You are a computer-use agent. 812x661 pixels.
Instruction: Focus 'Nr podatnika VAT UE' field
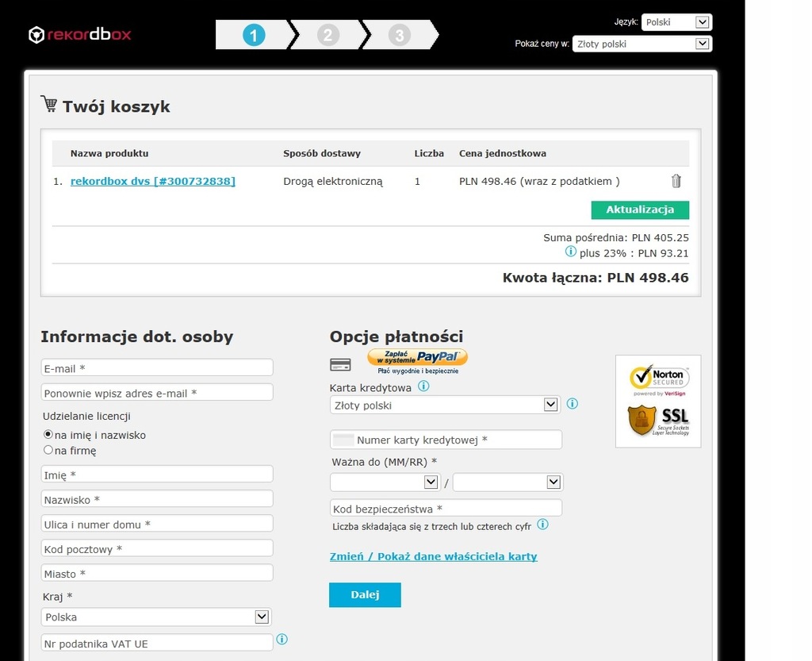click(157, 643)
